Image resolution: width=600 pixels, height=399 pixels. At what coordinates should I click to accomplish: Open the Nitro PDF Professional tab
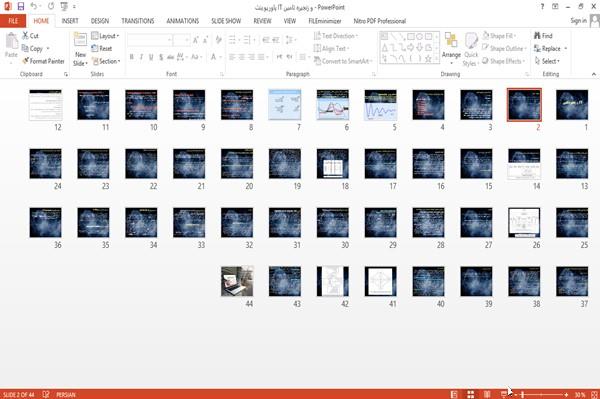click(380, 21)
